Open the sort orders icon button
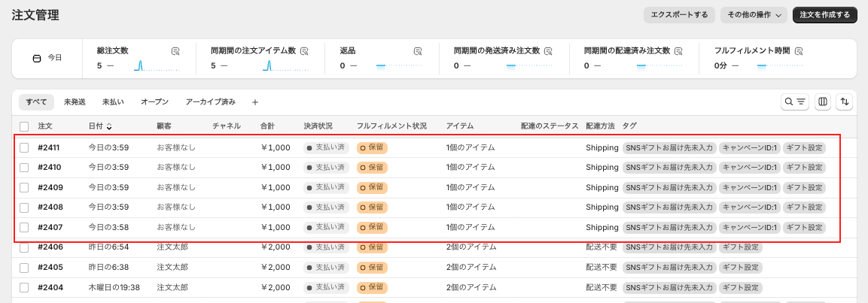This screenshot has width=868, height=303. tap(845, 102)
